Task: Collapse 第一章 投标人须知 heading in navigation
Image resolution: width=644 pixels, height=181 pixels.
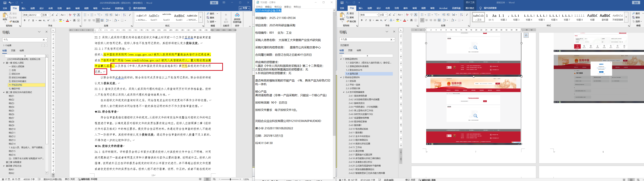Action: click(x=4, y=63)
